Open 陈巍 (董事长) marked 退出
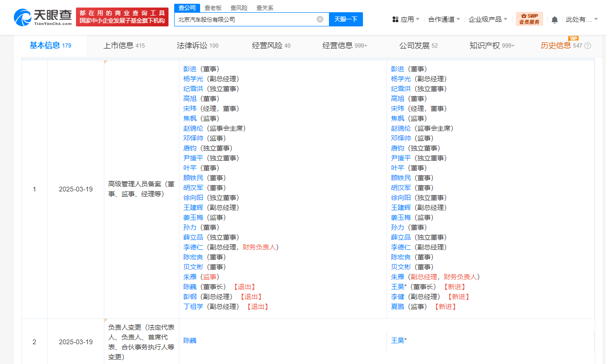This screenshot has width=606, height=364. coord(190,287)
